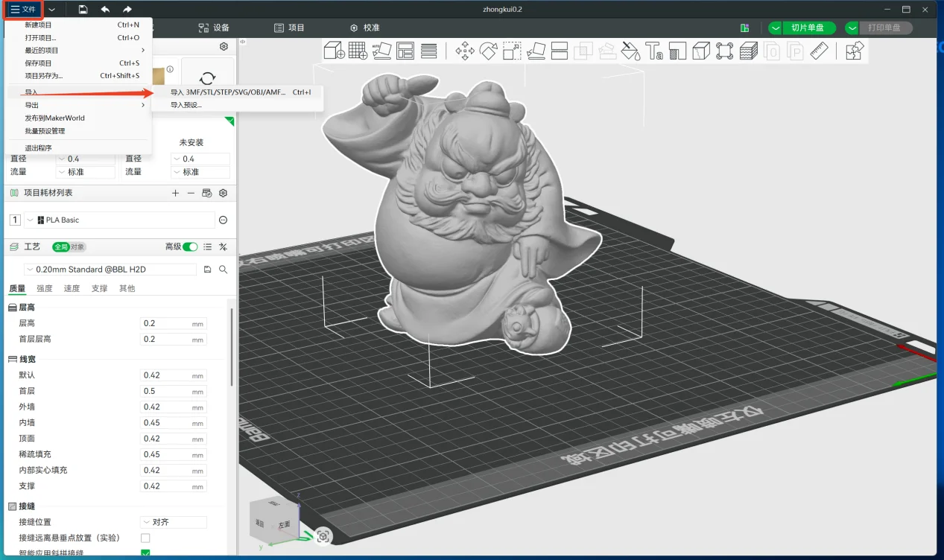
Task: Click the 切片单盘 slice button
Action: pyautogui.click(x=807, y=28)
